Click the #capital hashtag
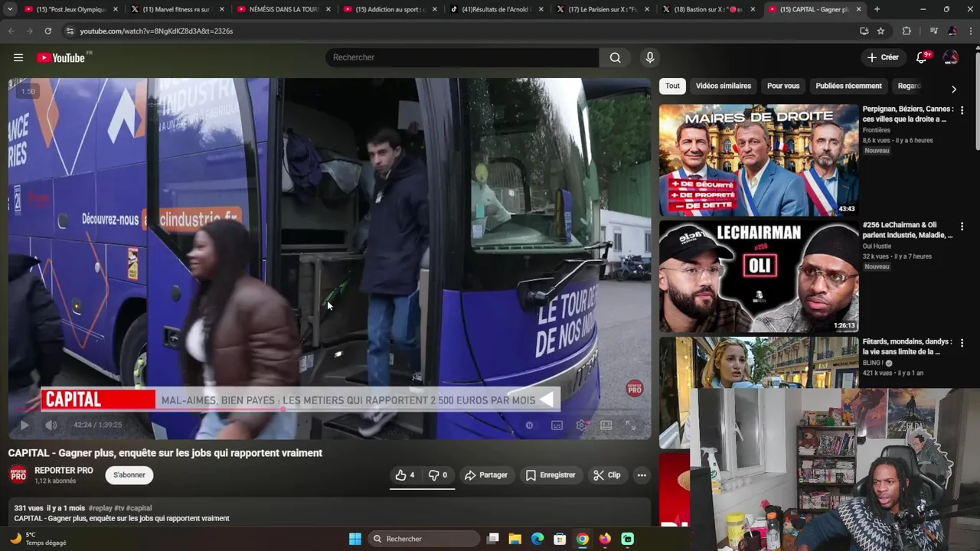 139,508
